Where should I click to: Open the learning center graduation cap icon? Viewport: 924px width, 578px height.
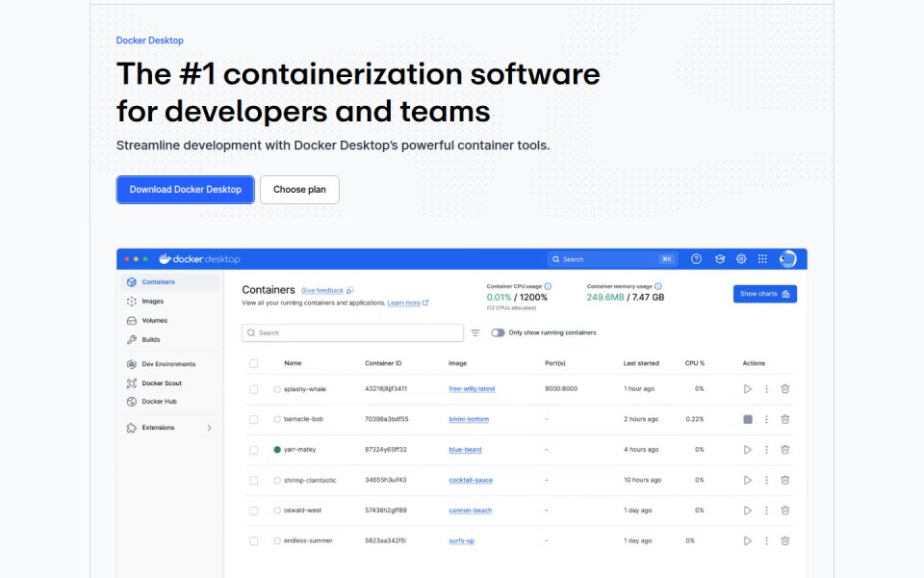(720, 259)
